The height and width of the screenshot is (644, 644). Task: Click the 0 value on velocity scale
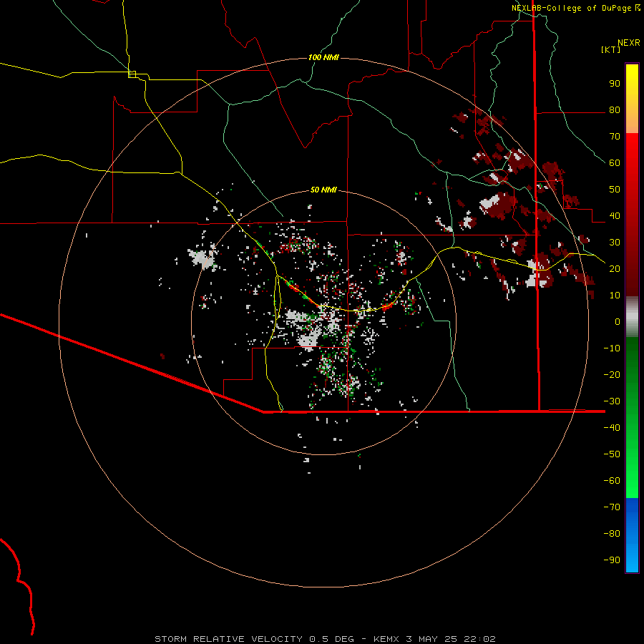(x=618, y=321)
